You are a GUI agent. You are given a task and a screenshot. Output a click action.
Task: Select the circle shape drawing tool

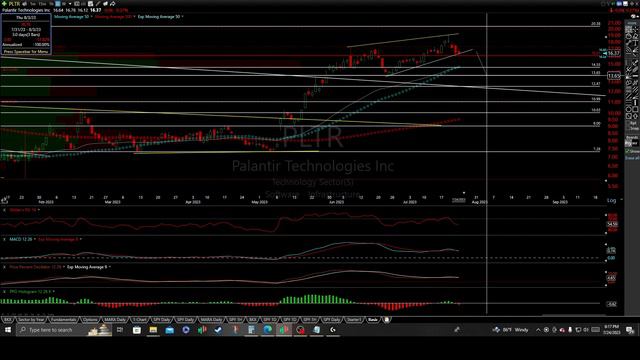pos(628,109)
